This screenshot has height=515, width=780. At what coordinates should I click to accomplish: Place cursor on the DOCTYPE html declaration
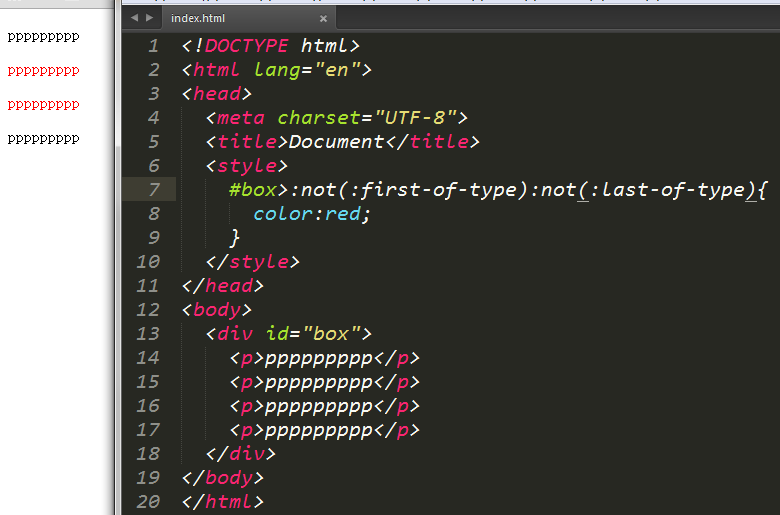[x=270, y=46]
